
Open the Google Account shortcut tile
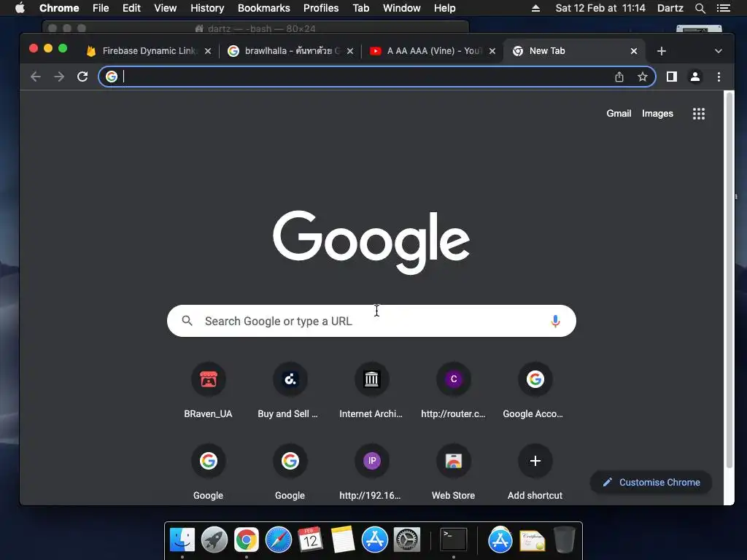[535, 392]
